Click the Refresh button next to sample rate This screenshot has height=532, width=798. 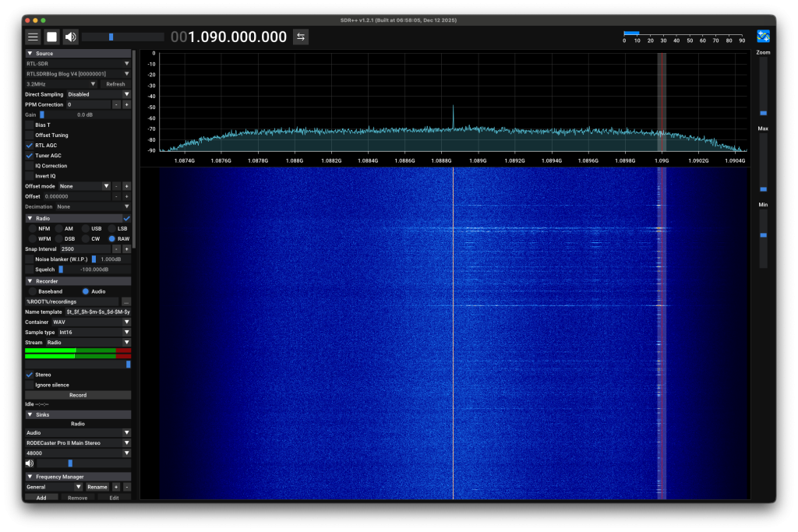[x=115, y=83]
